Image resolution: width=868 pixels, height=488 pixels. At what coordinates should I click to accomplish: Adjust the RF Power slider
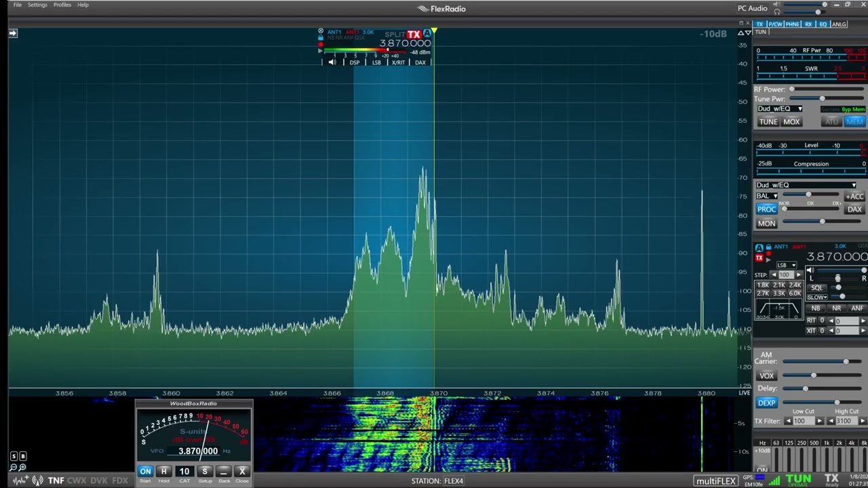click(826, 89)
